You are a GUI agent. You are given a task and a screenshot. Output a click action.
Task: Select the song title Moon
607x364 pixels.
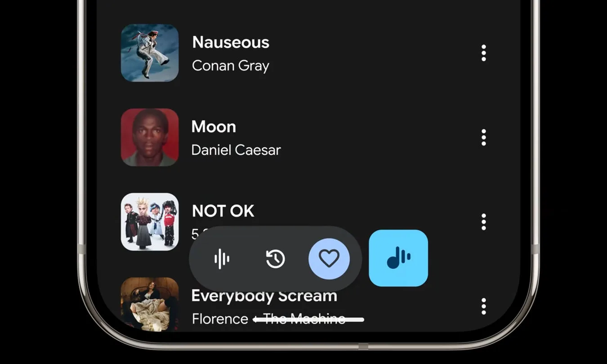point(214,127)
